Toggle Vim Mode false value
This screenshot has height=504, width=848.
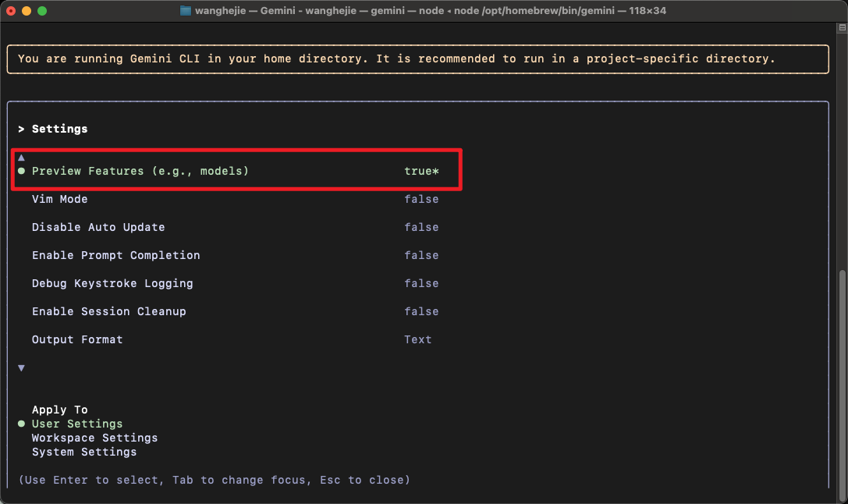[x=421, y=199]
